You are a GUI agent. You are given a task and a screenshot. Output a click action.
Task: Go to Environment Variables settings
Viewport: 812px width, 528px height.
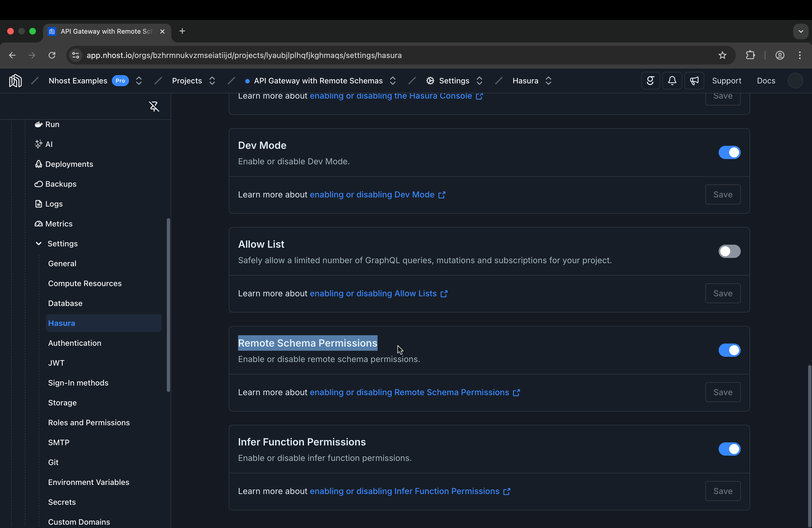88,482
